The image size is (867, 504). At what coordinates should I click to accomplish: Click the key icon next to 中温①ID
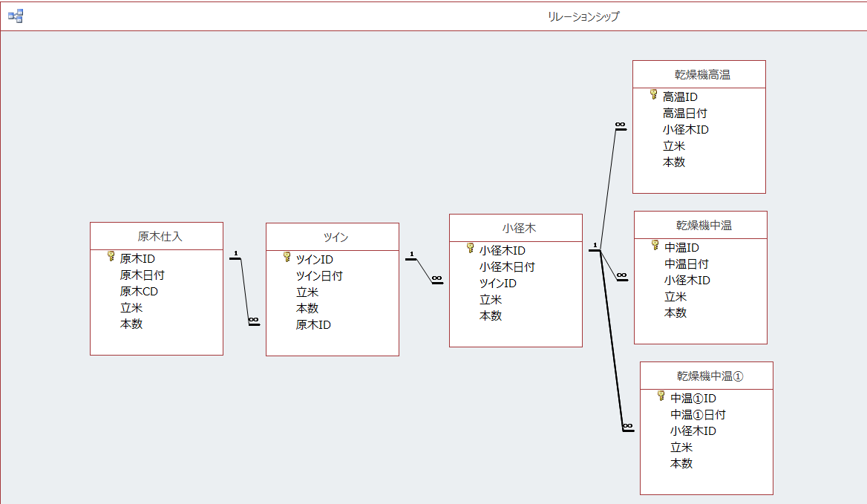point(661,396)
